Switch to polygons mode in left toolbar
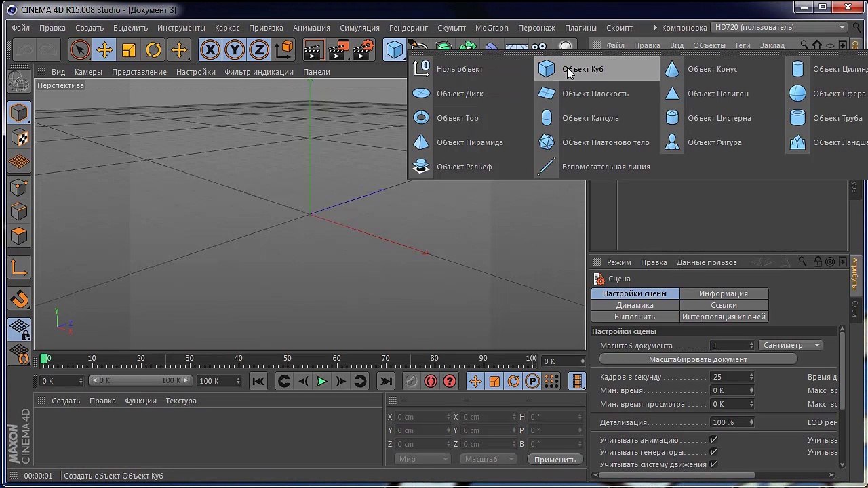The image size is (868, 488). 19,236
